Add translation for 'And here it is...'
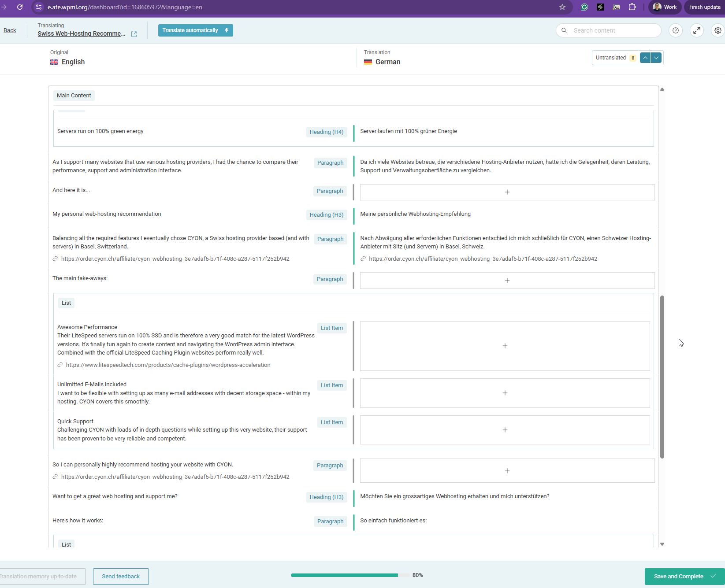This screenshot has height=588, width=725. point(507,192)
